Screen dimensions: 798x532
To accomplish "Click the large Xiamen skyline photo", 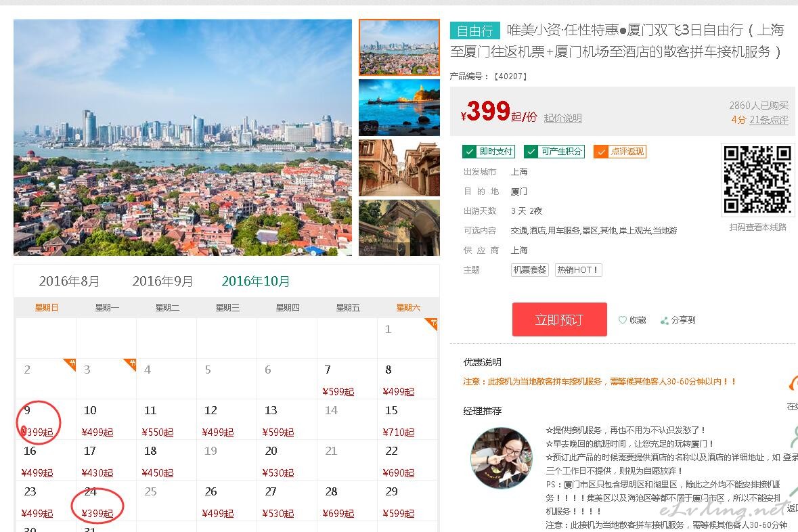I will tap(183, 137).
